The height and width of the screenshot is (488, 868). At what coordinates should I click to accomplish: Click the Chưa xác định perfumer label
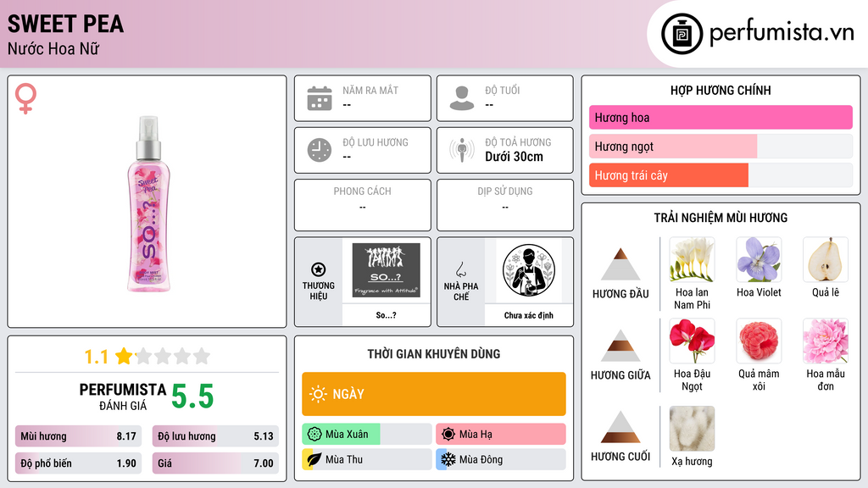click(529, 315)
